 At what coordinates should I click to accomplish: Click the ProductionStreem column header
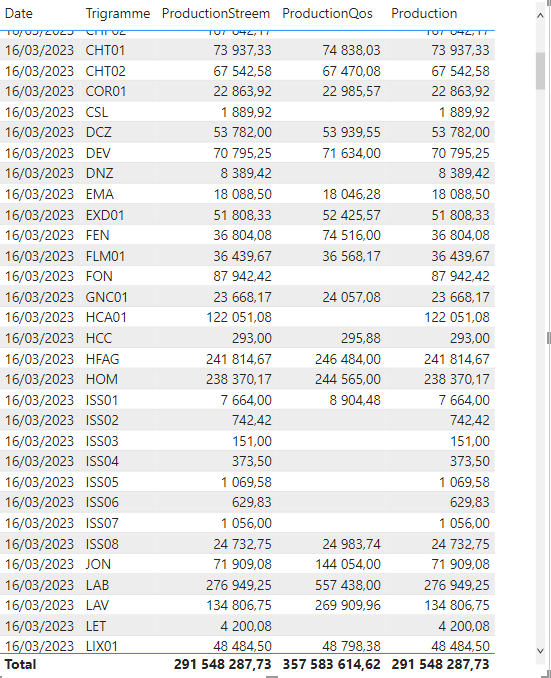pyautogui.click(x=216, y=13)
